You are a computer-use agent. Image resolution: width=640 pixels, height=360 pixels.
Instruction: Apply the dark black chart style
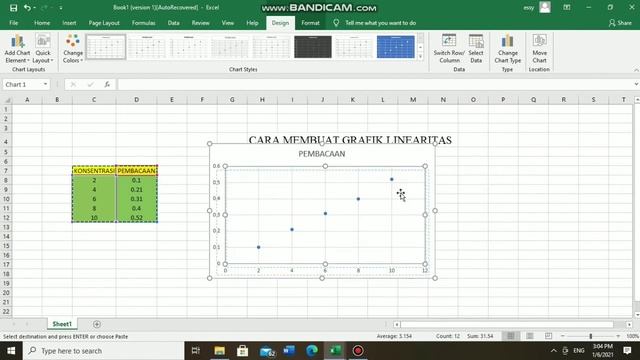coord(313,47)
